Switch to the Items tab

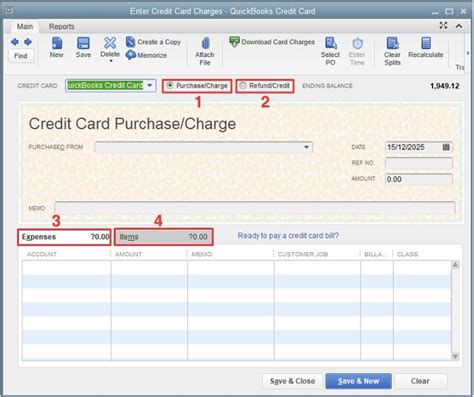click(x=164, y=237)
